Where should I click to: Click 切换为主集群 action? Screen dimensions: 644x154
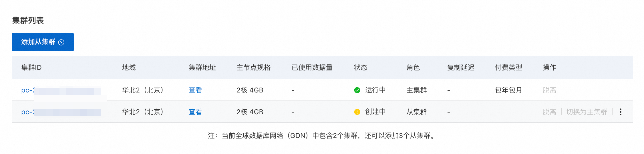(x=587, y=112)
